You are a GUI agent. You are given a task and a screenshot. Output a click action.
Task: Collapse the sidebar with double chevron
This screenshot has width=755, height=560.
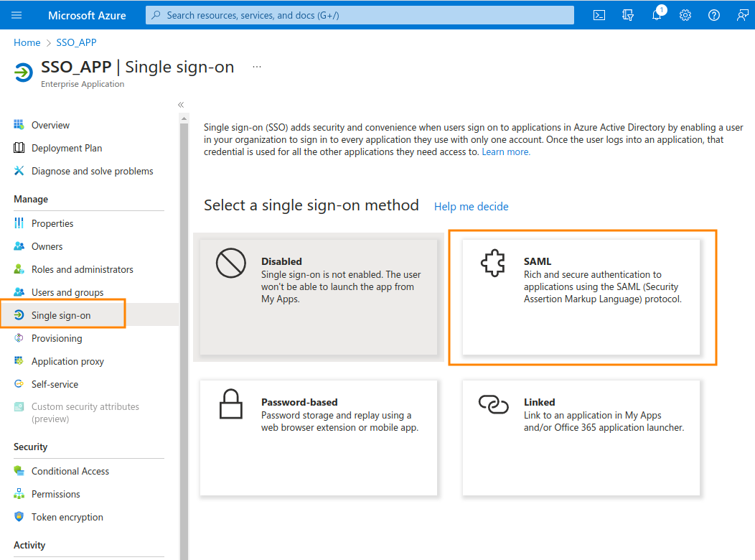tap(181, 105)
